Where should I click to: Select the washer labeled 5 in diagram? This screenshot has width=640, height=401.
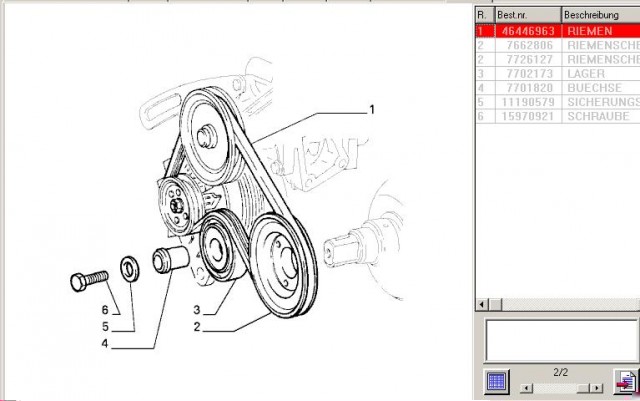[x=129, y=267]
